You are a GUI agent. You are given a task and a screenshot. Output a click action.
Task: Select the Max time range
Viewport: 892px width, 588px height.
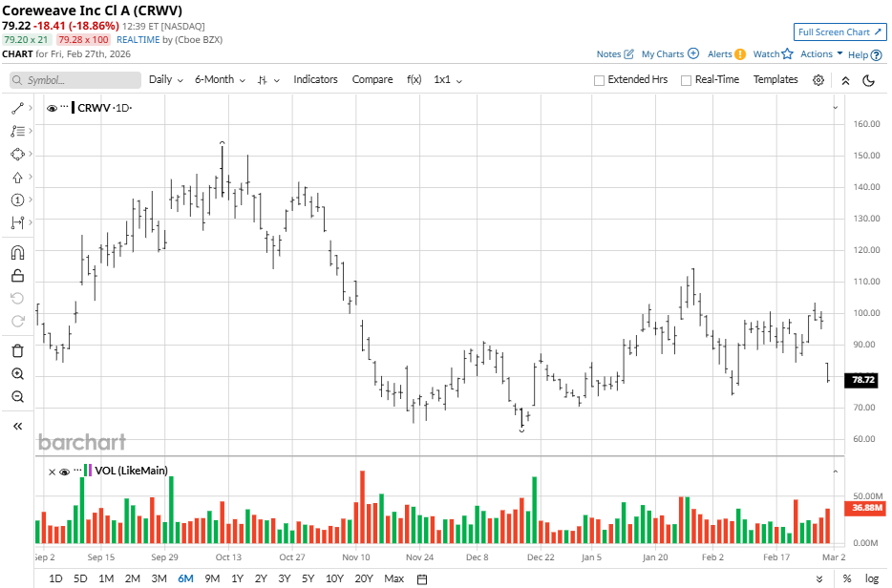(x=393, y=578)
